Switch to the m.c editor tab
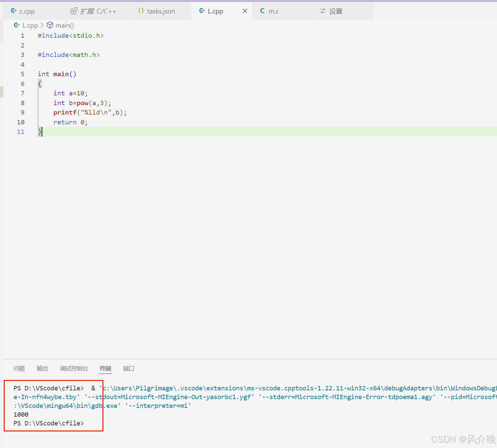Image resolution: width=497 pixels, height=448 pixels. (x=274, y=11)
